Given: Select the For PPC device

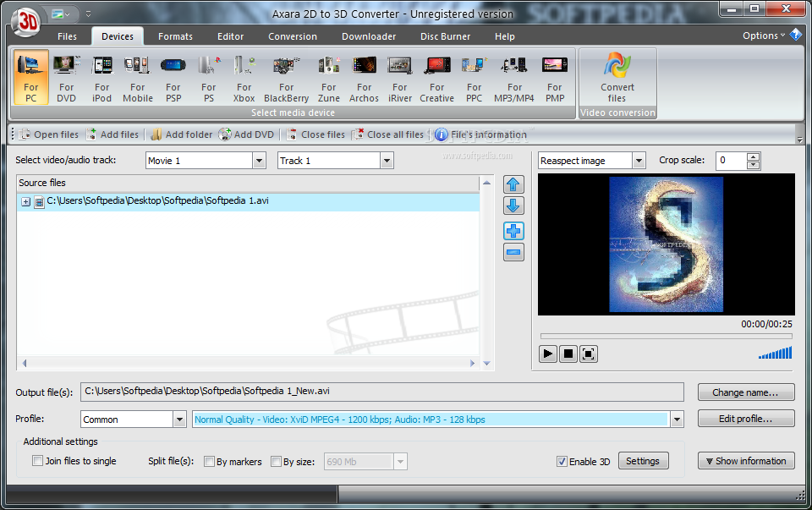Looking at the screenshot, I should coord(474,78).
